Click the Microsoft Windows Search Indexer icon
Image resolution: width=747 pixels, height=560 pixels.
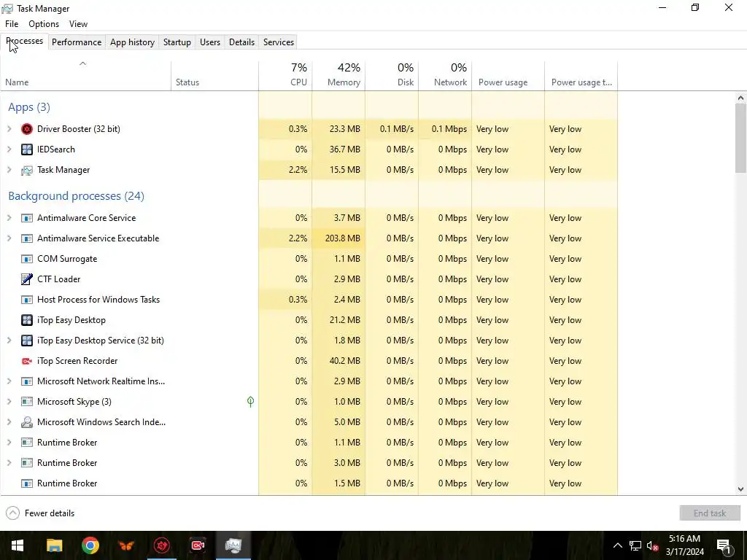click(x=27, y=422)
